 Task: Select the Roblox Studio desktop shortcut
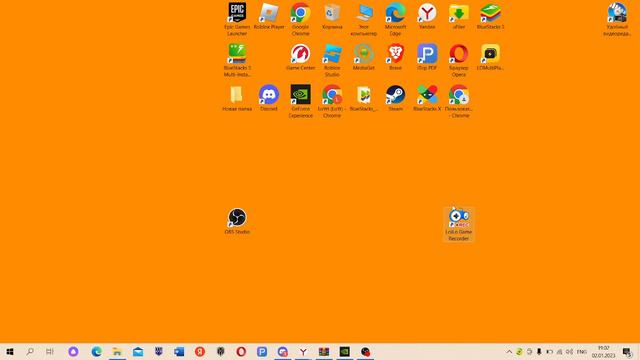coord(332,60)
